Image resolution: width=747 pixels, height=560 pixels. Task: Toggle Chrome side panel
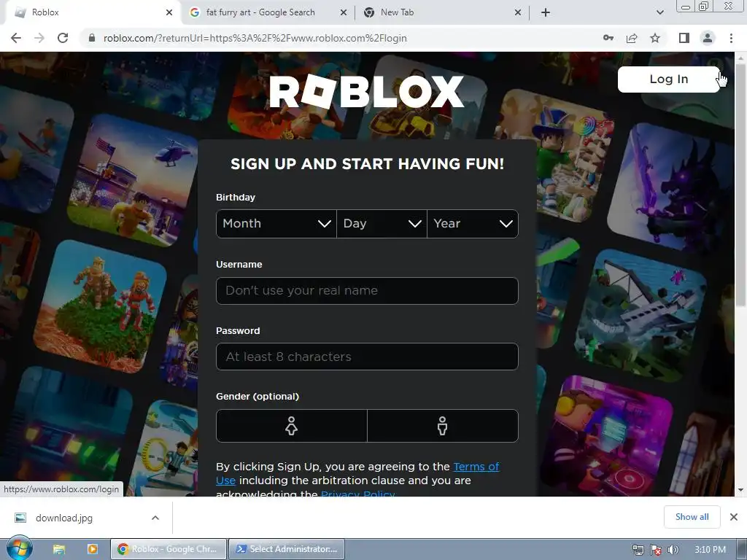click(x=684, y=38)
